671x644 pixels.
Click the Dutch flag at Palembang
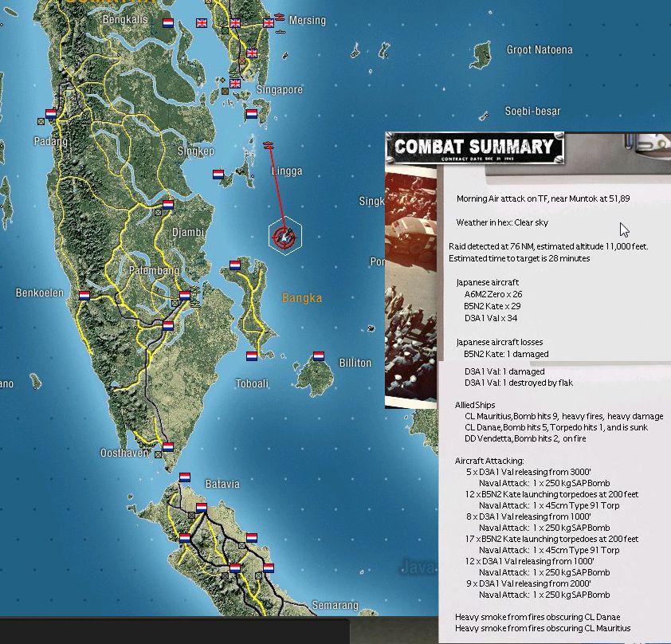185,295
